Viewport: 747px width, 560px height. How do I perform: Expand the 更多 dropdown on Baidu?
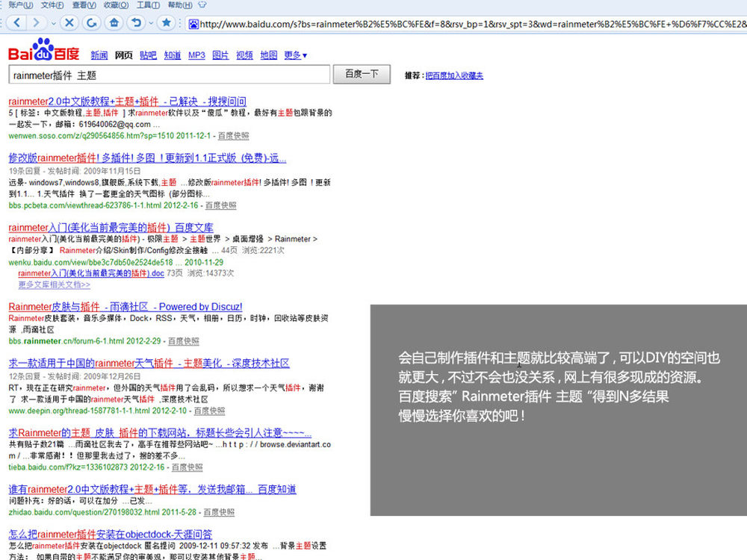[x=296, y=55]
